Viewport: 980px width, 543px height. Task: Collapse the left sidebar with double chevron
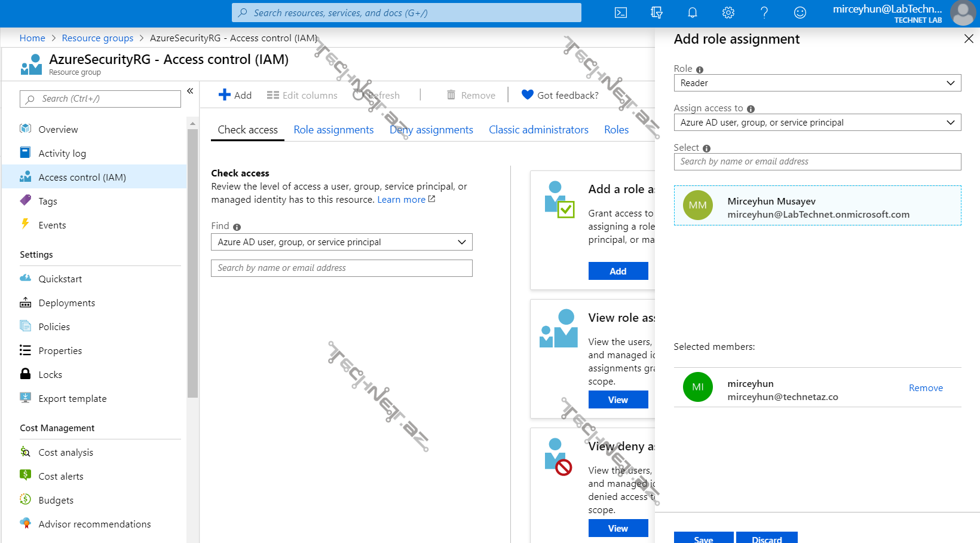coord(190,91)
